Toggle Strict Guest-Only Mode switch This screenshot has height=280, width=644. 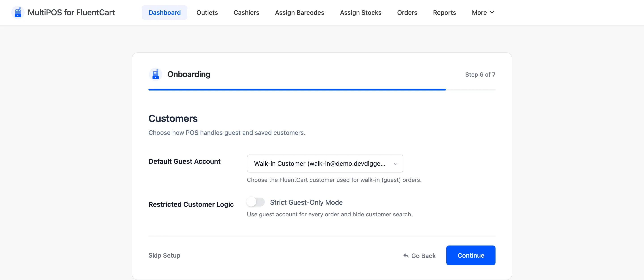click(256, 202)
